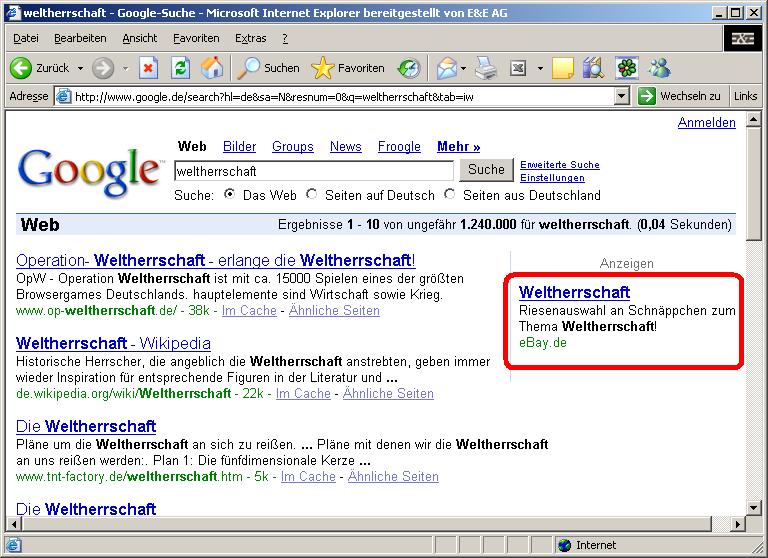Open the Research books icon

coord(594,68)
